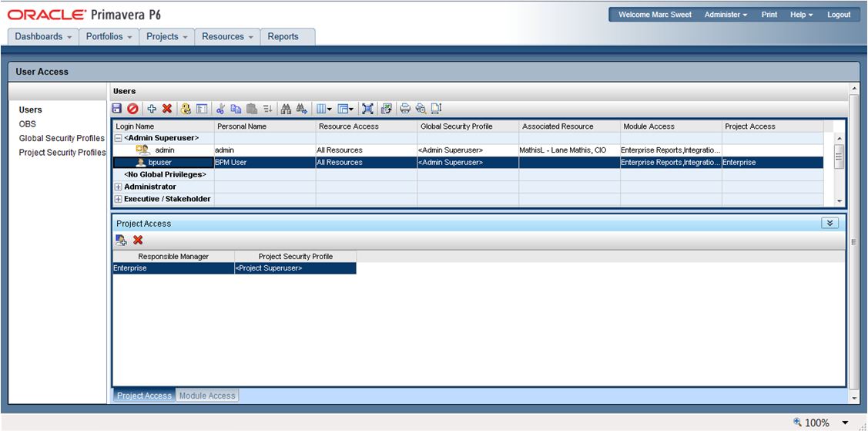
Task: Click the Logout link
Action: click(839, 15)
